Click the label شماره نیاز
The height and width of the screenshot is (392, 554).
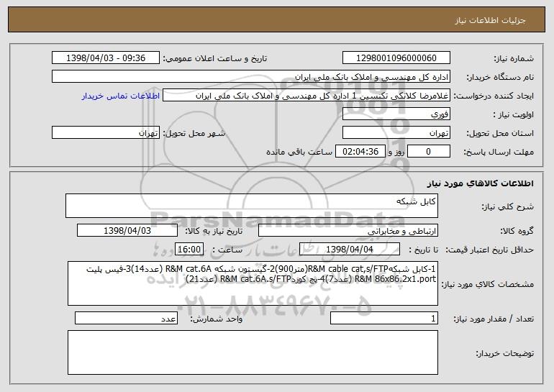514,59
